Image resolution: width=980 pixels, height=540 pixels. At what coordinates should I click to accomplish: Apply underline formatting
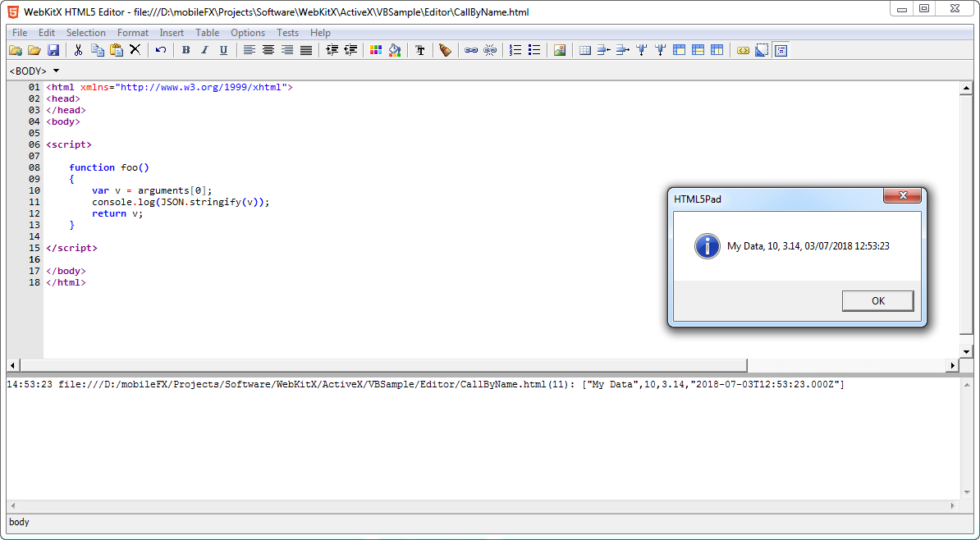pos(223,50)
